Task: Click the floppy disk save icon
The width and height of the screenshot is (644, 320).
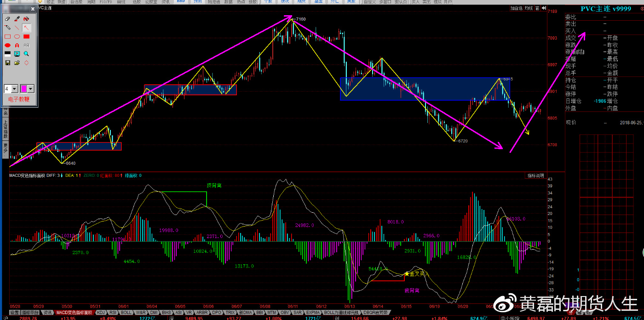Action: [x=7, y=63]
